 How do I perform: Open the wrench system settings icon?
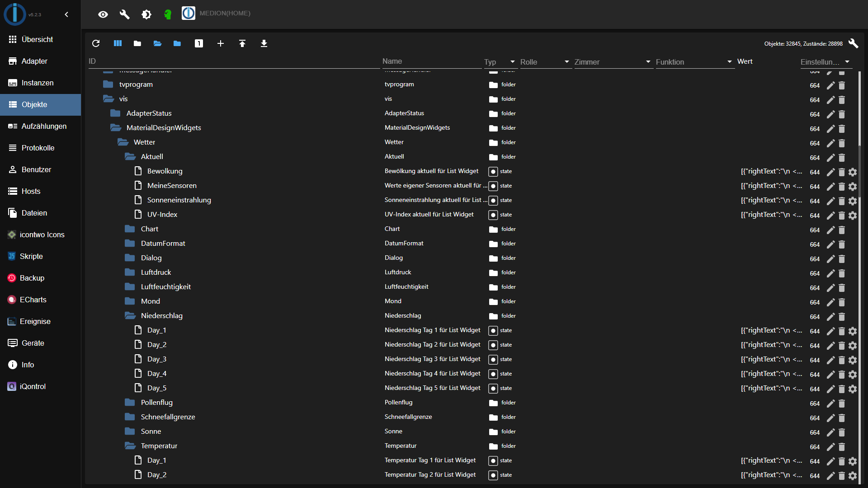[125, 14]
